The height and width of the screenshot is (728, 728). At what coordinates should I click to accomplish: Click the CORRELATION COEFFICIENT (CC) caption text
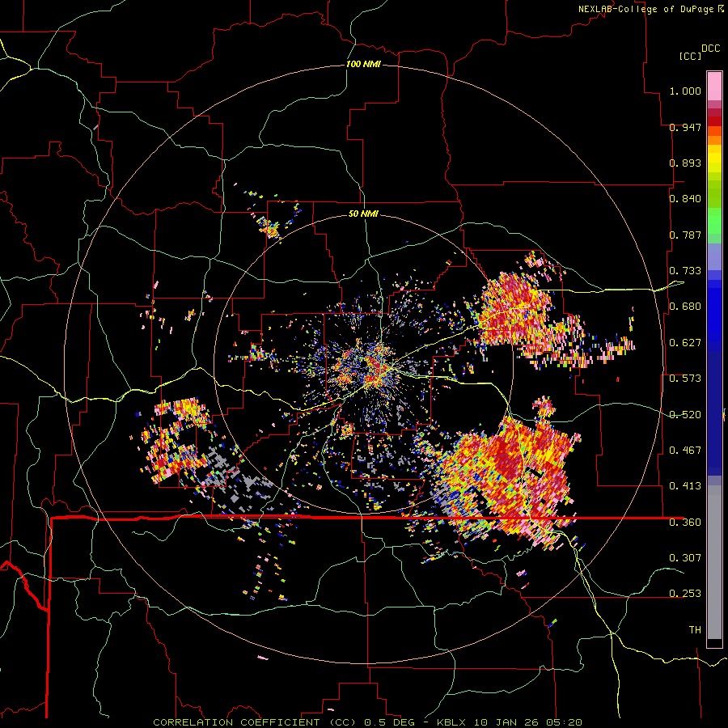point(255,722)
